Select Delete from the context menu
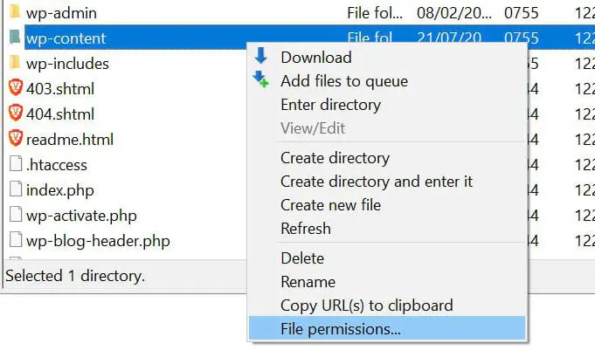Viewport: 595px width, 364px height. tap(301, 258)
